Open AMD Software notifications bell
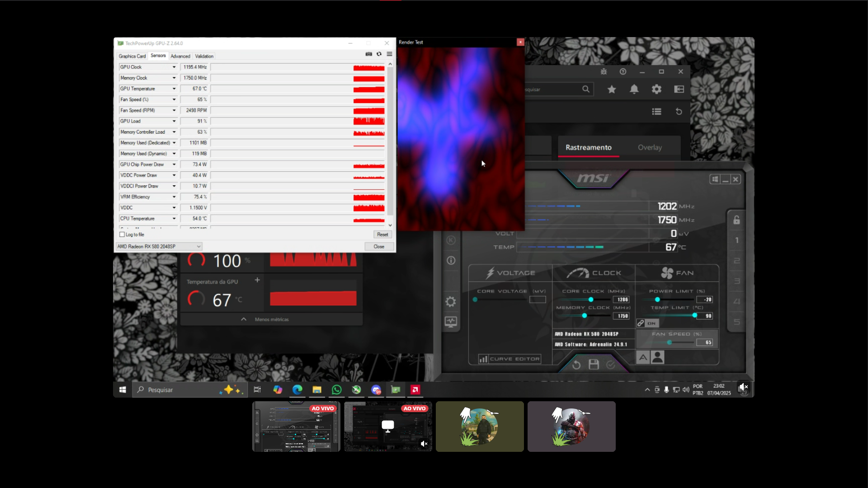868x488 pixels. [x=634, y=89]
